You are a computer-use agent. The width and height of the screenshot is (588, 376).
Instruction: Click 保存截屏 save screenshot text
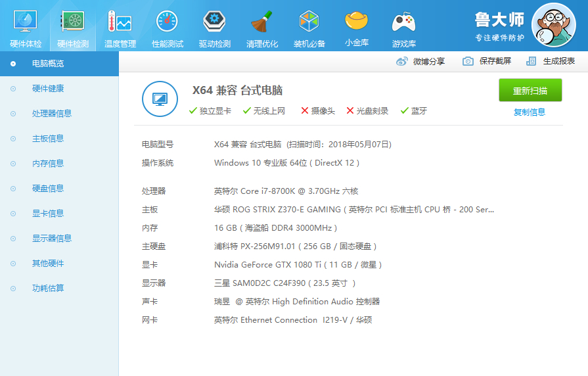click(495, 61)
